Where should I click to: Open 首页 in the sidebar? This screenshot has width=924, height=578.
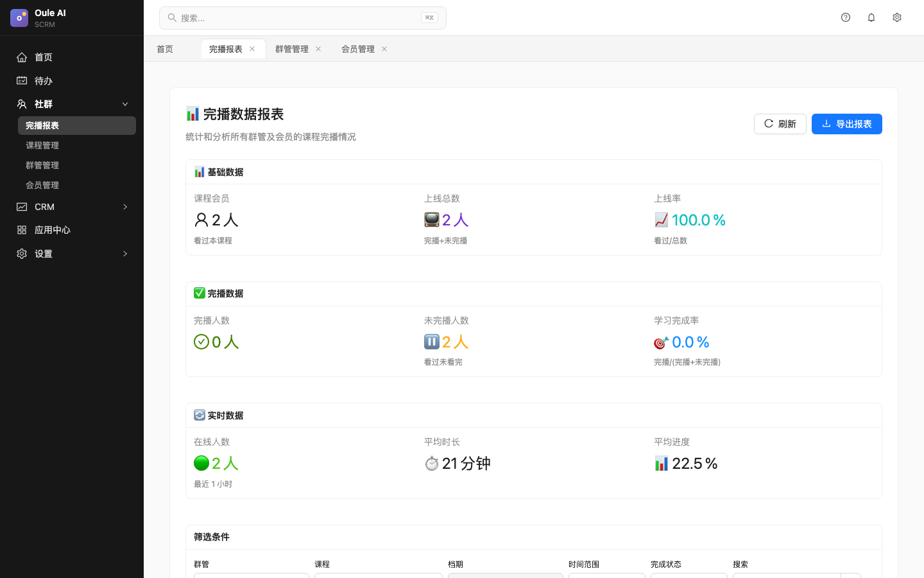pyautogui.click(x=72, y=57)
